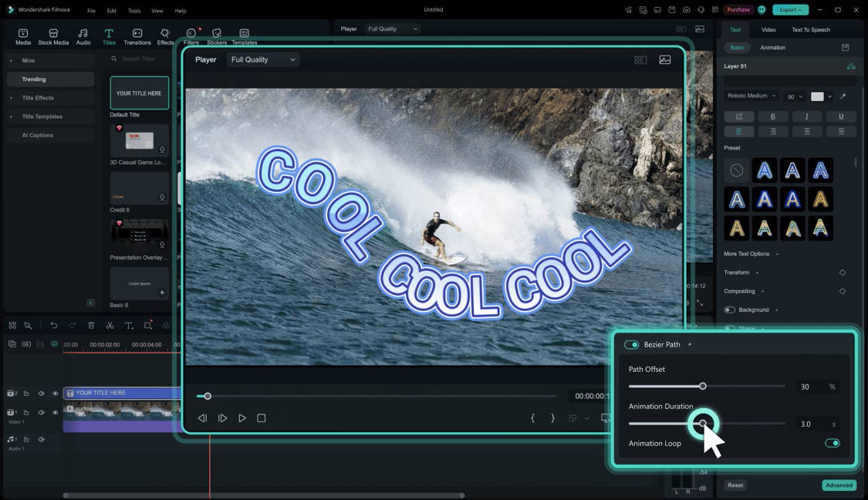Step forward one frame in player
This screenshot has height=500, width=868.
(x=222, y=418)
